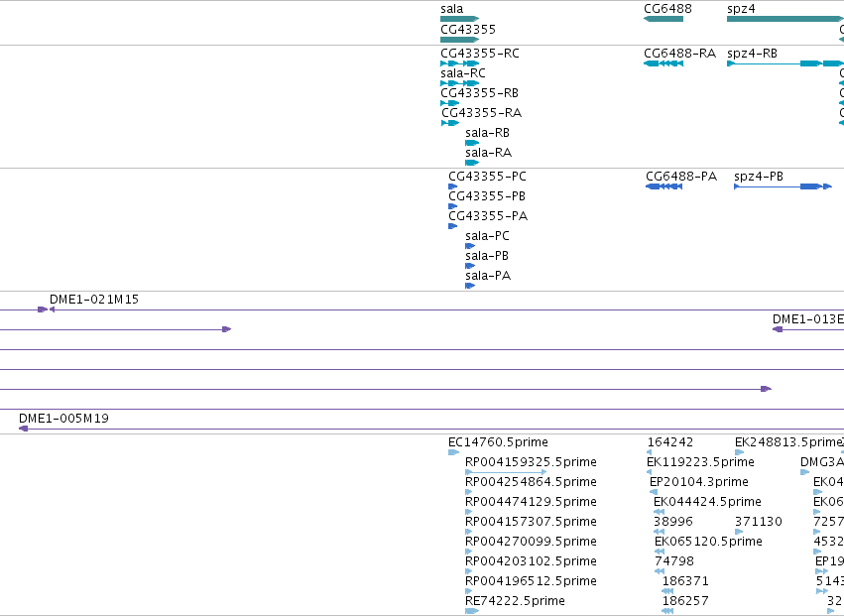Image resolution: width=844 pixels, height=616 pixels.
Task: Open protein label CG43355-PA
Action: [x=488, y=216]
